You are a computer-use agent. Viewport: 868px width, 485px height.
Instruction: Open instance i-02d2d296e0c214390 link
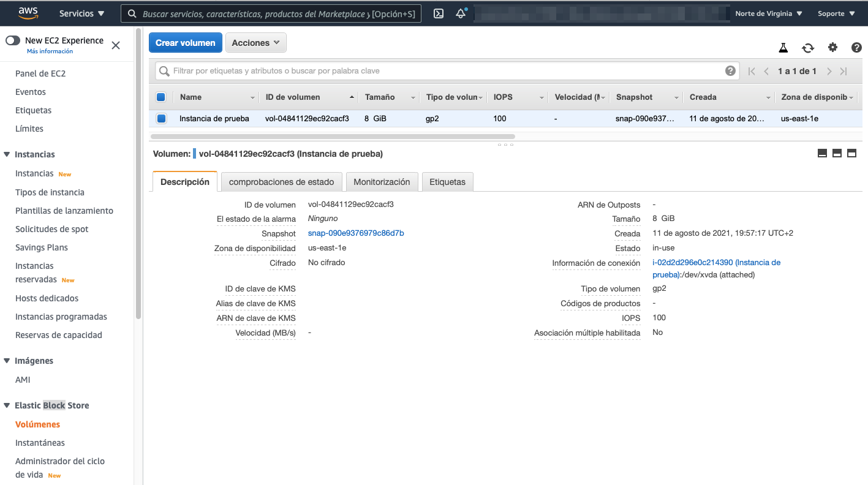coord(716,268)
